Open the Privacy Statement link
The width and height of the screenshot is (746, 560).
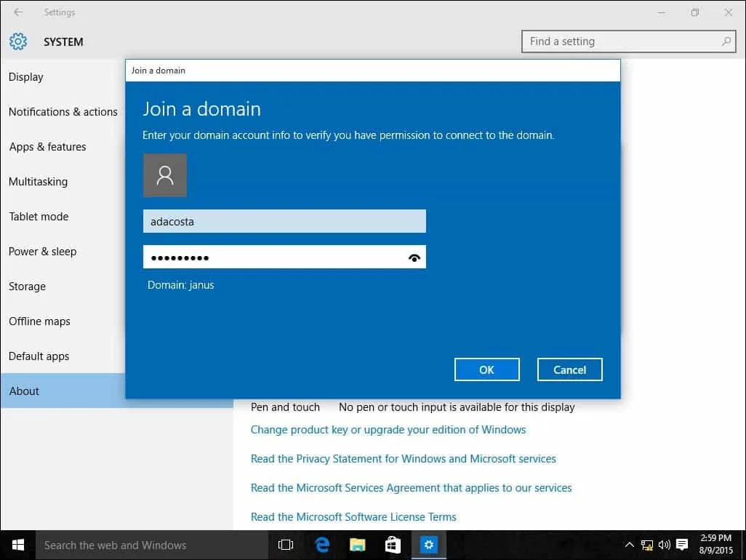(404, 459)
